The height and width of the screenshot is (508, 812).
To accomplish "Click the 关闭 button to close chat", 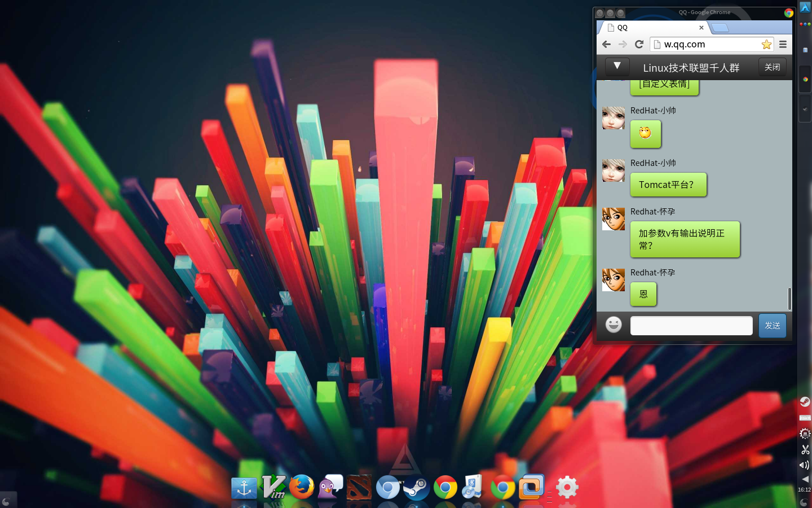I will [x=772, y=67].
